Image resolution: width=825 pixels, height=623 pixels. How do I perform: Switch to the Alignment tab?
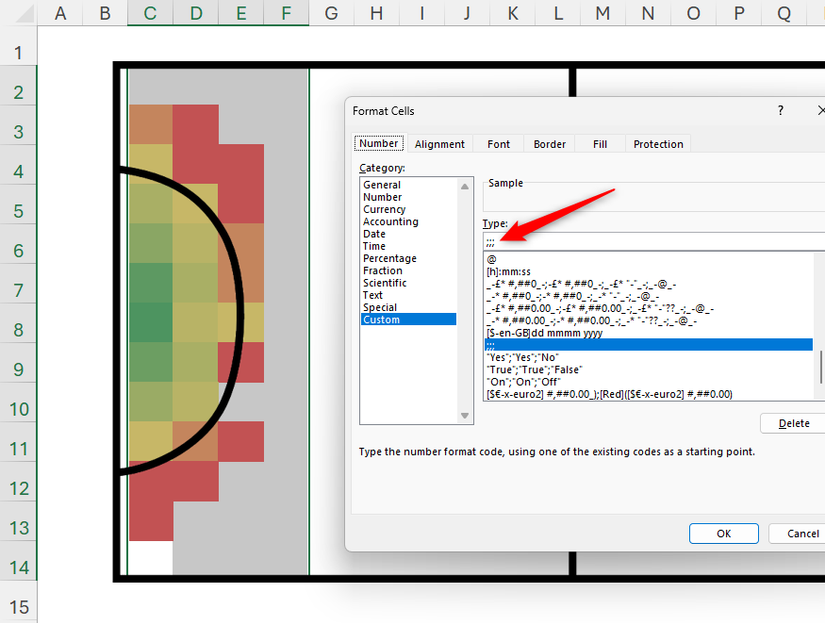pyautogui.click(x=439, y=143)
